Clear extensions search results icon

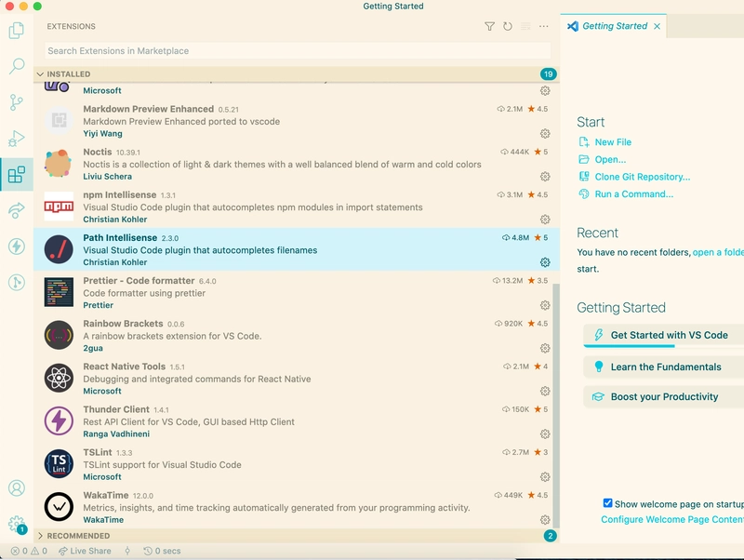coord(525,26)
